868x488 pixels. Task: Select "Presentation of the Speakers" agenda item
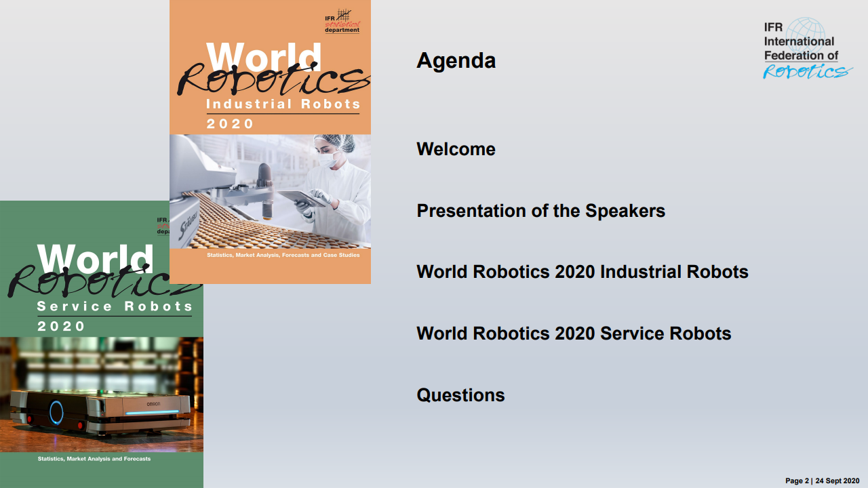[540, 211]
